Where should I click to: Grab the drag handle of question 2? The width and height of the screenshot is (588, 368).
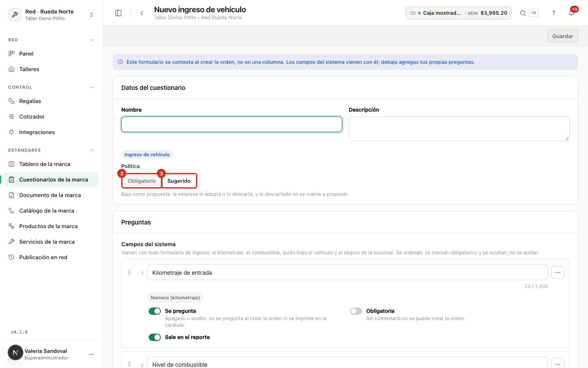pyautogui.click(x=129, y=364)
